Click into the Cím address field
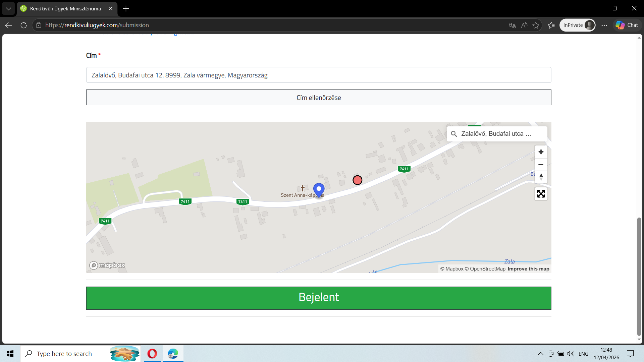The width and height of the screenshot is (644, 362). 318,75
